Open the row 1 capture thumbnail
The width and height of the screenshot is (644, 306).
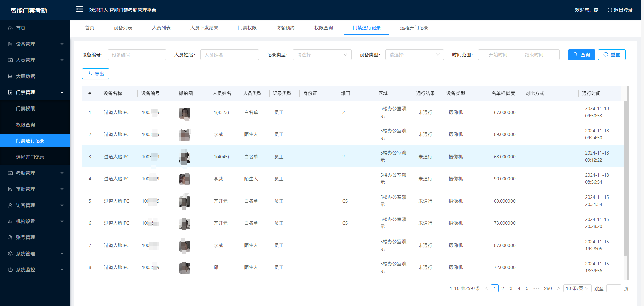click(185, 113)
